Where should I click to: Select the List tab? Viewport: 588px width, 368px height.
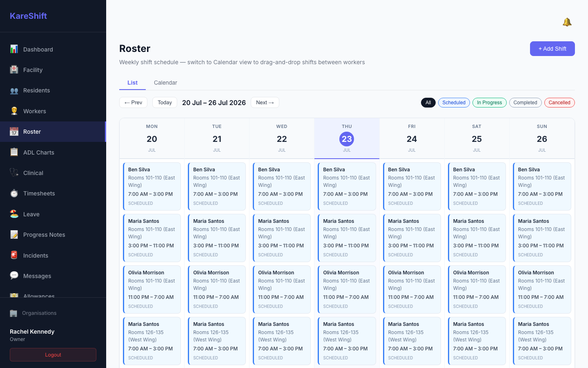pos(132,83)
